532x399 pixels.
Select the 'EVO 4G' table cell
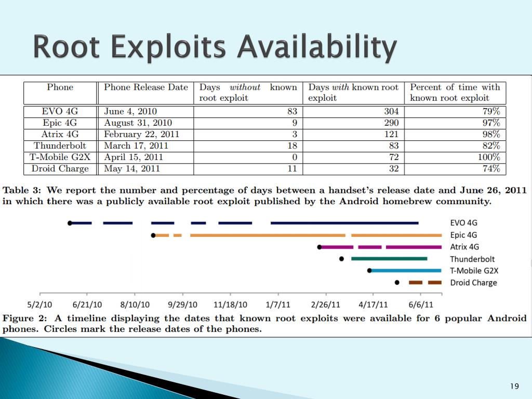60,111
